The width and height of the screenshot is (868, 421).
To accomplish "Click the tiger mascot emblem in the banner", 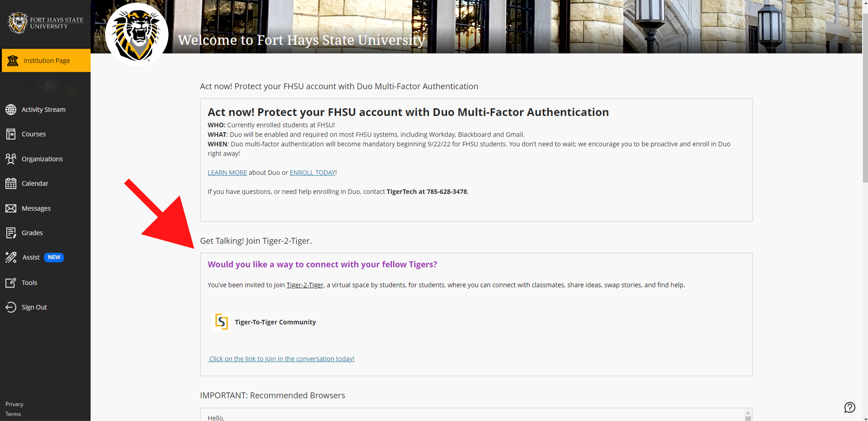I will (137, 34).
